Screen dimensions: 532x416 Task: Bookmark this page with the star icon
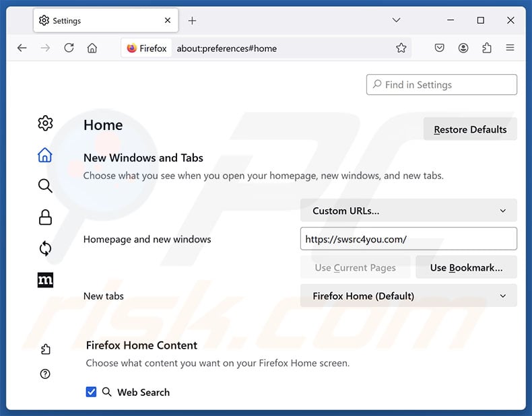401,48
